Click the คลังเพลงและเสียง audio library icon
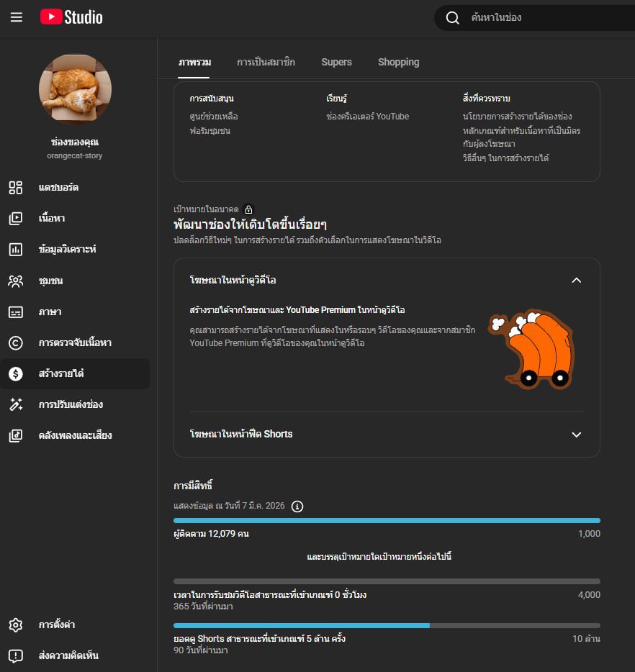Screen dimensions: 635x672 point(16,435)
